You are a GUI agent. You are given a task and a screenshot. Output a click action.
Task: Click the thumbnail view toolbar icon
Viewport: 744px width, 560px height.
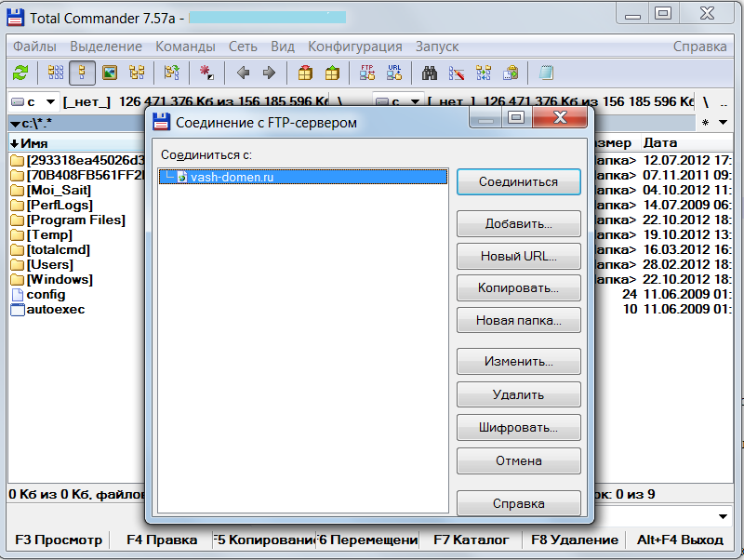pos(110,73)
